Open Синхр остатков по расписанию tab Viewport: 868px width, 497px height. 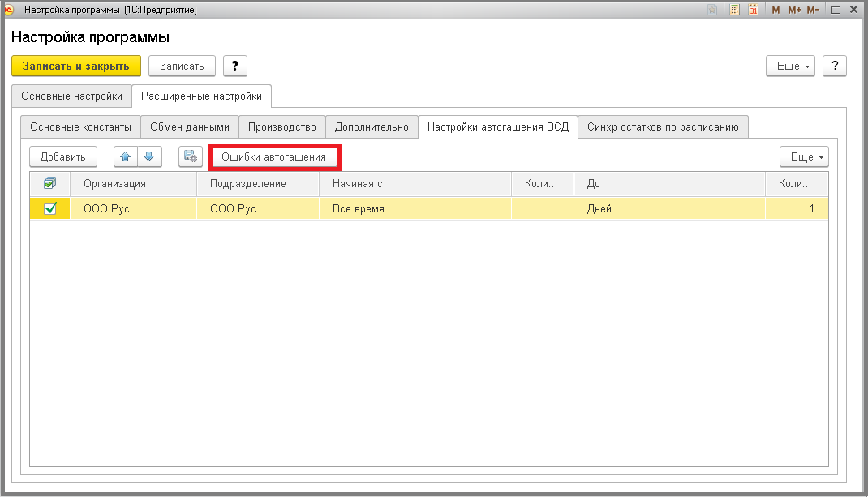tap(664, 126)
